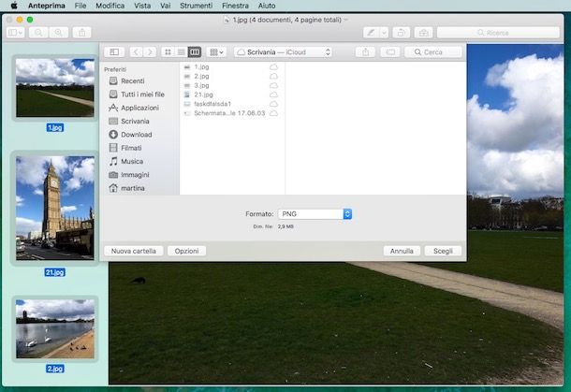Click the Nuova cartella button

point(135,251)
